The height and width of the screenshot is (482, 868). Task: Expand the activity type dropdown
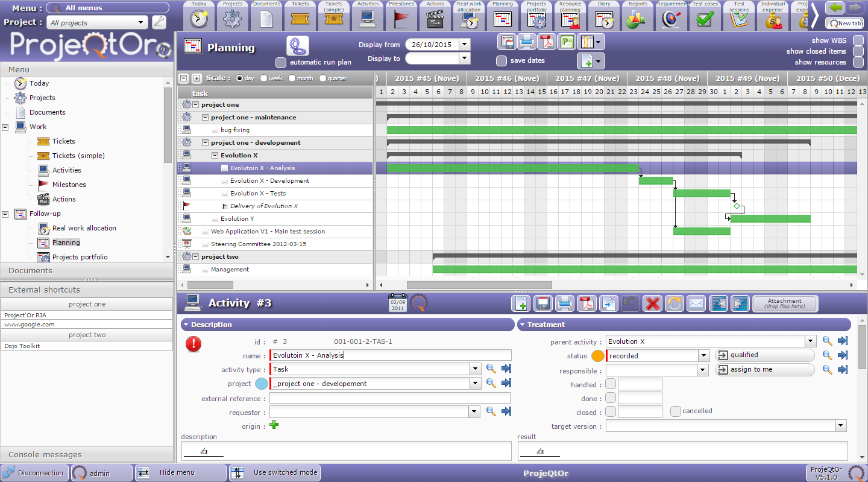click(476, 369)
